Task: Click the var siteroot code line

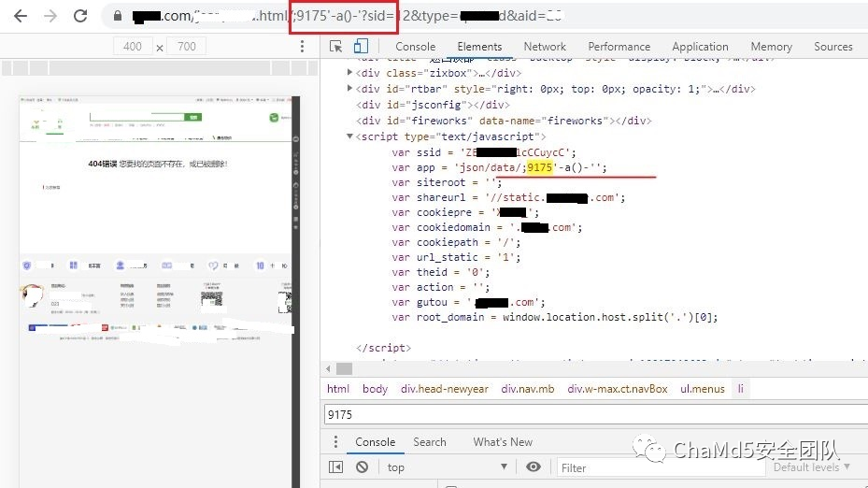Action: click(x=447, y=182)
